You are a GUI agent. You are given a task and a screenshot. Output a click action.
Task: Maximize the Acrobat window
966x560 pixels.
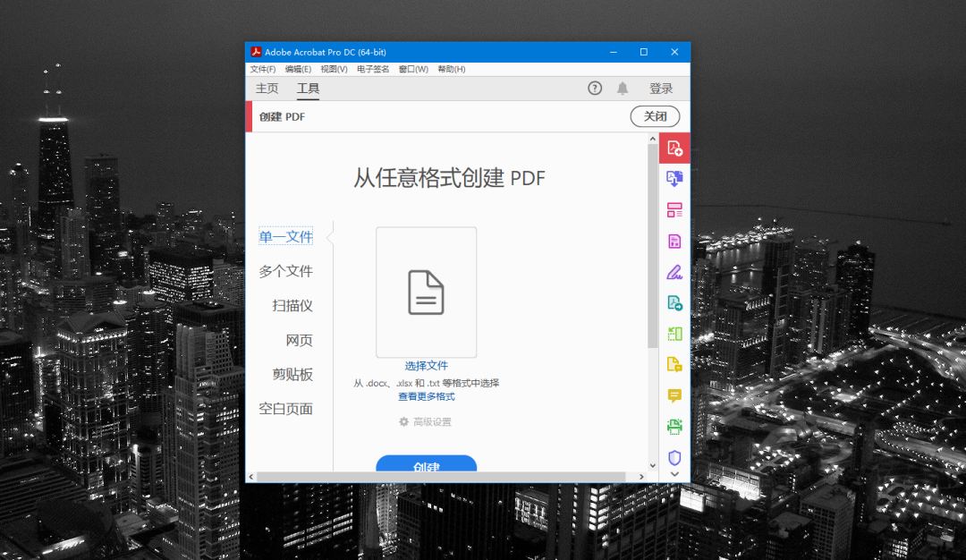point(644,52)
